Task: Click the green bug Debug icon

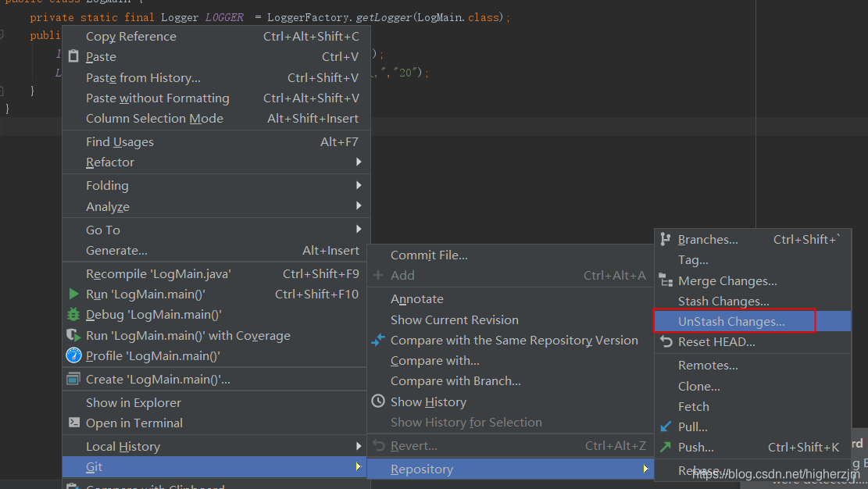Action: point(73,315)
